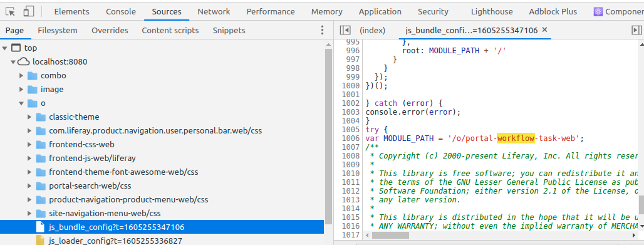Toggle the device toolbar icon
The image size is (644, 245).
[x=28, y=11]
